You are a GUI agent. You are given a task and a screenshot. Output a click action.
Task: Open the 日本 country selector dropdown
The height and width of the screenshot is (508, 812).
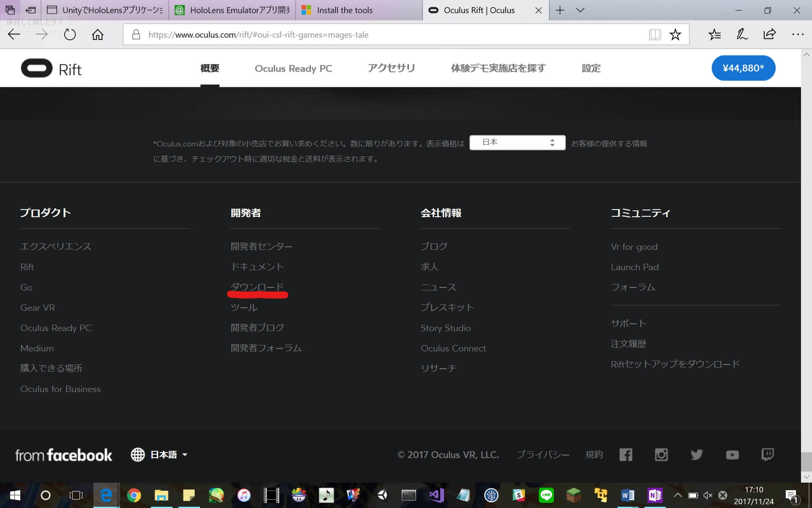[517, 143]
